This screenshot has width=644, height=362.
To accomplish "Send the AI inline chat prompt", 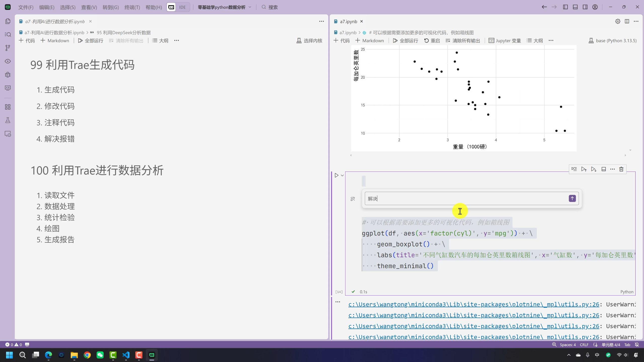I will click(x=572, y=198).
